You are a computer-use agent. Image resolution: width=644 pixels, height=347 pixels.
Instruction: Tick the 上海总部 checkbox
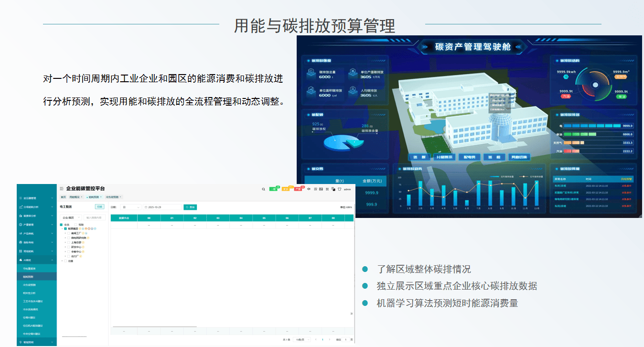(x=69, y=242)
